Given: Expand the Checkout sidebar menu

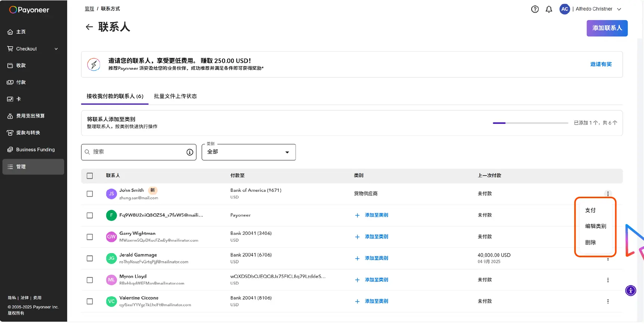Looking at the screenshot, I should point(56,49).
